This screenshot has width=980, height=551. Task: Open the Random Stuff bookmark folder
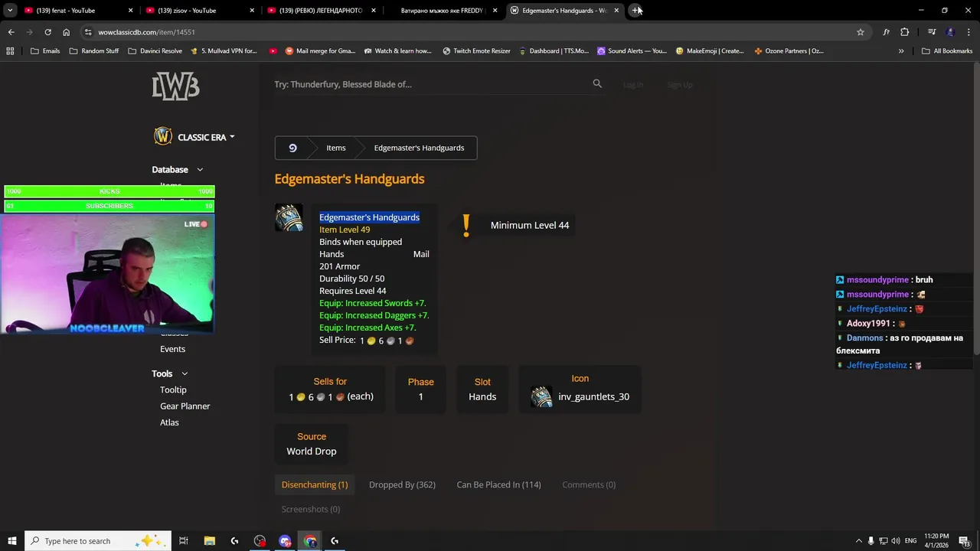[94, 51]
